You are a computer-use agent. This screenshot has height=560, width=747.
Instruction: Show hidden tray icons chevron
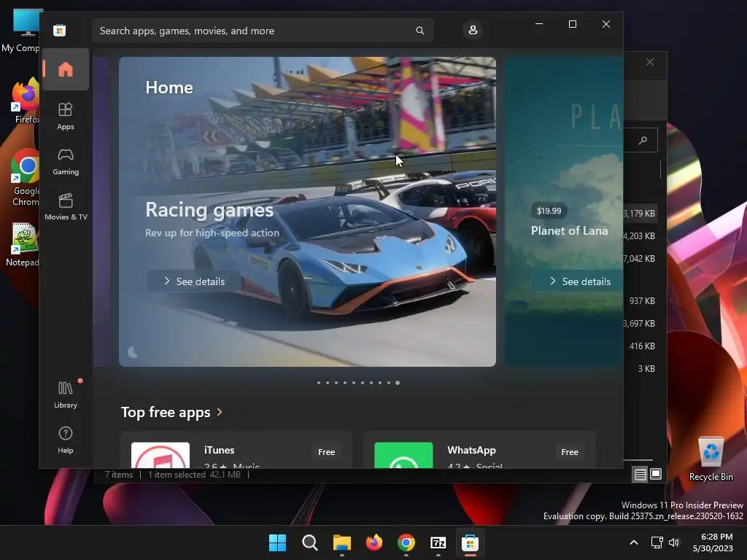tap(634, 542)
